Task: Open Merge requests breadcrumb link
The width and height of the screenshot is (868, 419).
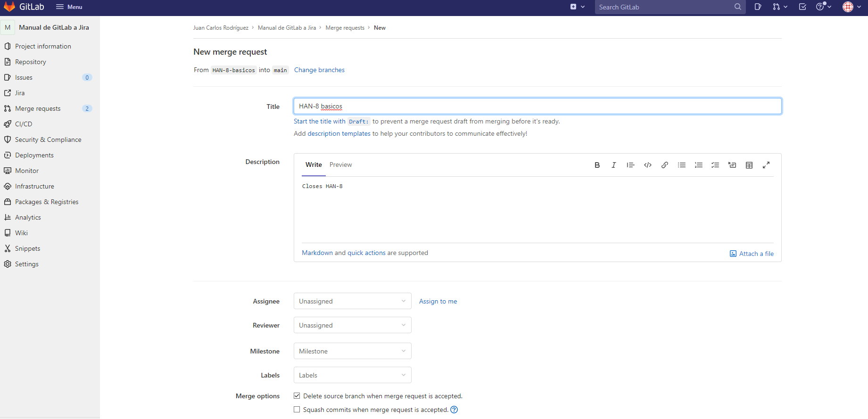Action: pos(345,28)
